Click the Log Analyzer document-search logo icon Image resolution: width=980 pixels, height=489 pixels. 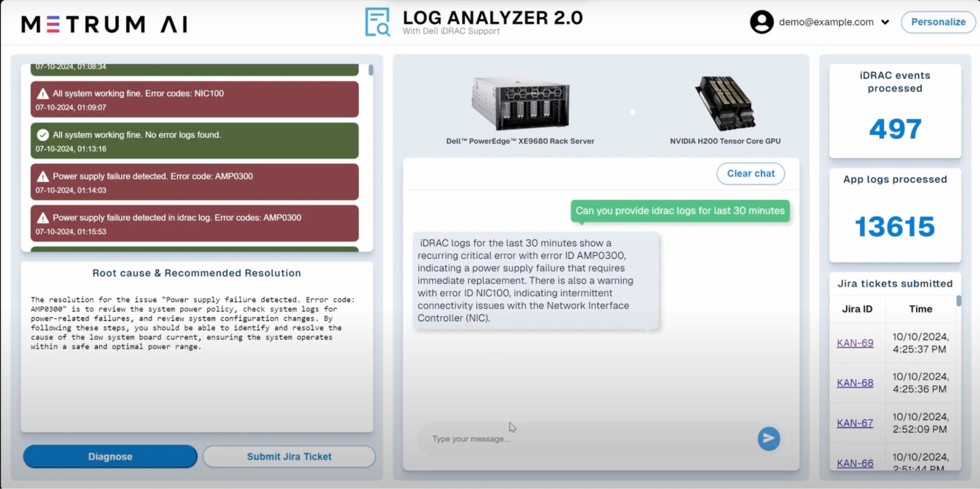(x=377, y=22)
